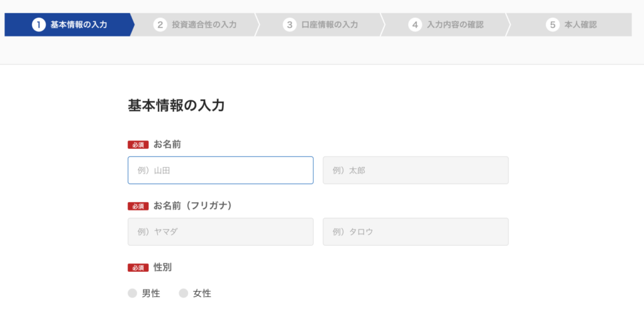Click the 性別 field label
This screenshot has height=319, width=644.
[162, 268]
